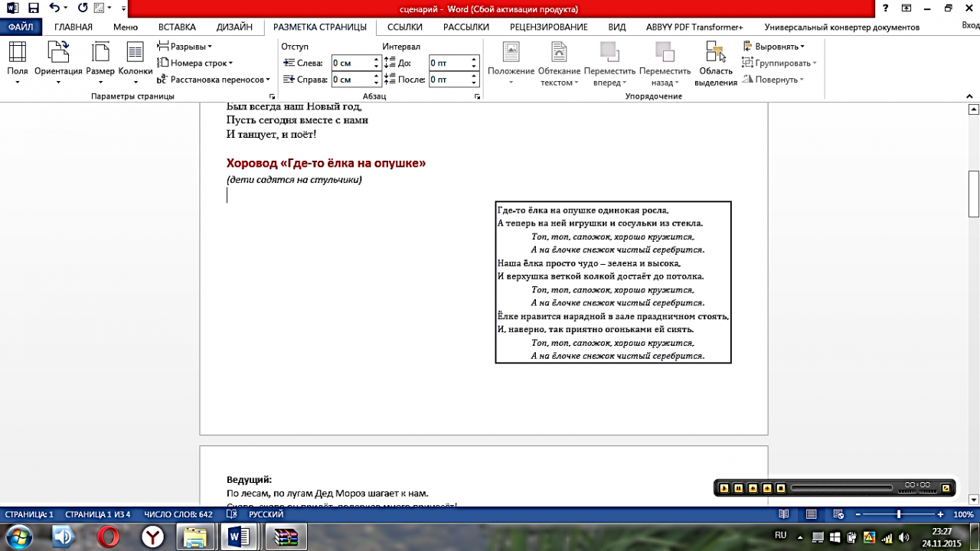Screen dimensions: 980x551
Task: Open the Область выделения selection pane
Action: click(x=716, y=64)
